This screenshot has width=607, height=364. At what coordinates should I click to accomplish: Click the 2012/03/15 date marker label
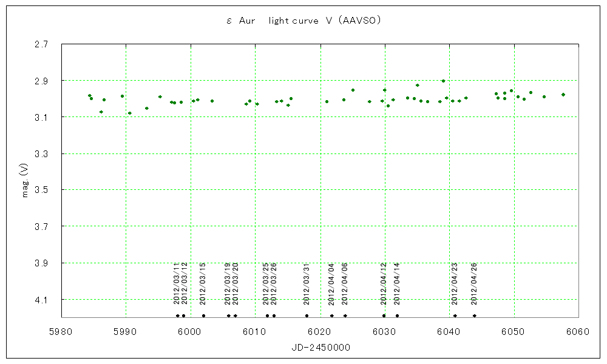pyautogui.click(x=203, y=283)
